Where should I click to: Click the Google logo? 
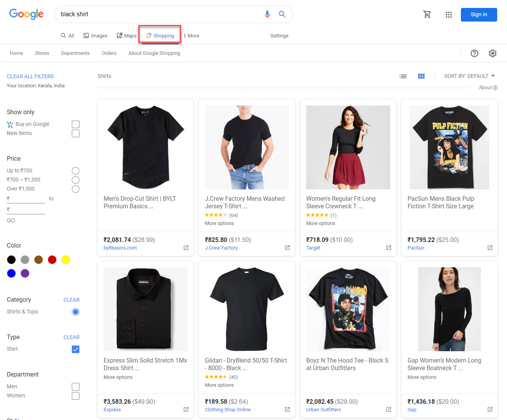click(26, 14)
